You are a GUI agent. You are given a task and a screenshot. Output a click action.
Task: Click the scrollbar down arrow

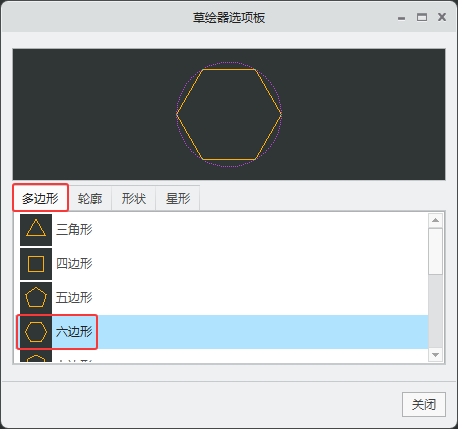click(x=435, y=355)
